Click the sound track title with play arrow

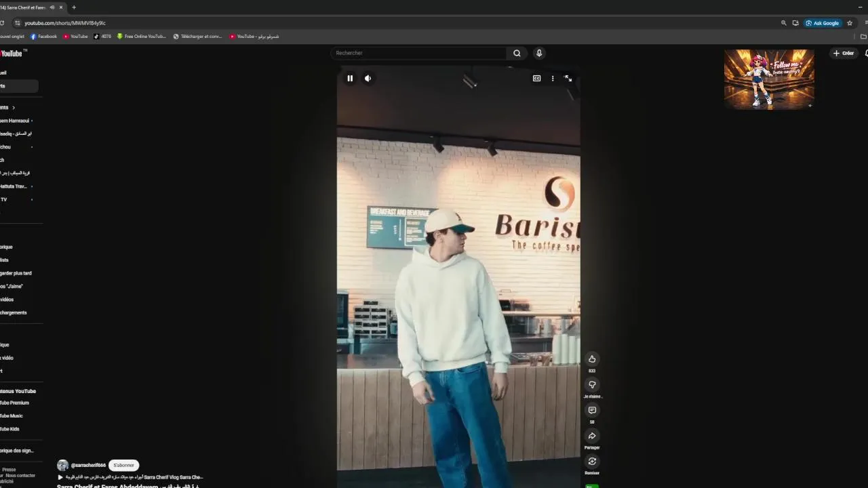click(130, 477)
